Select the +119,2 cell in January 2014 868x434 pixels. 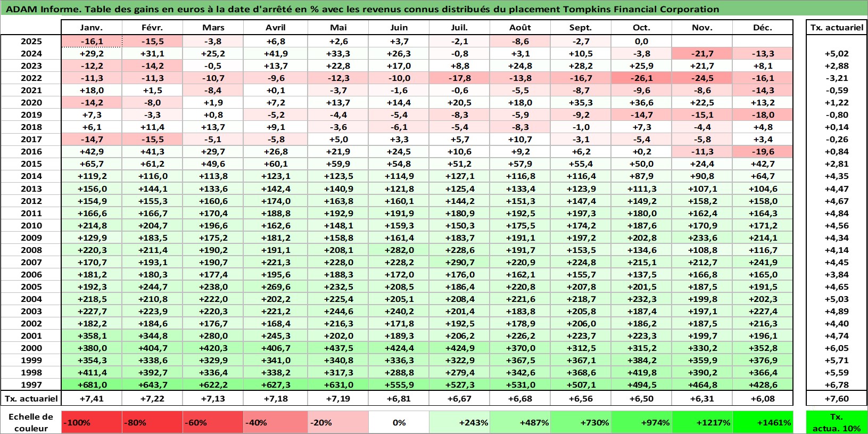click(92, 176)
